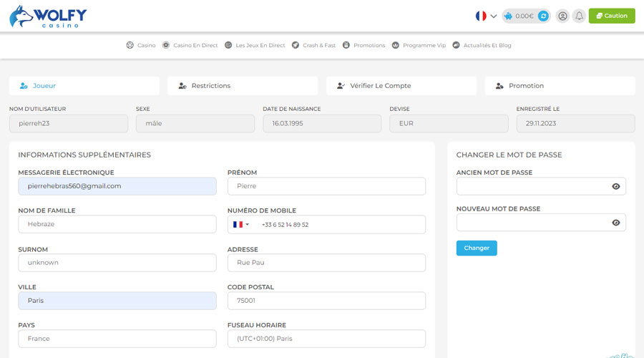Open Actualités Et Blog menu item
Screen dimensions: 644x358
coord(482,45)
